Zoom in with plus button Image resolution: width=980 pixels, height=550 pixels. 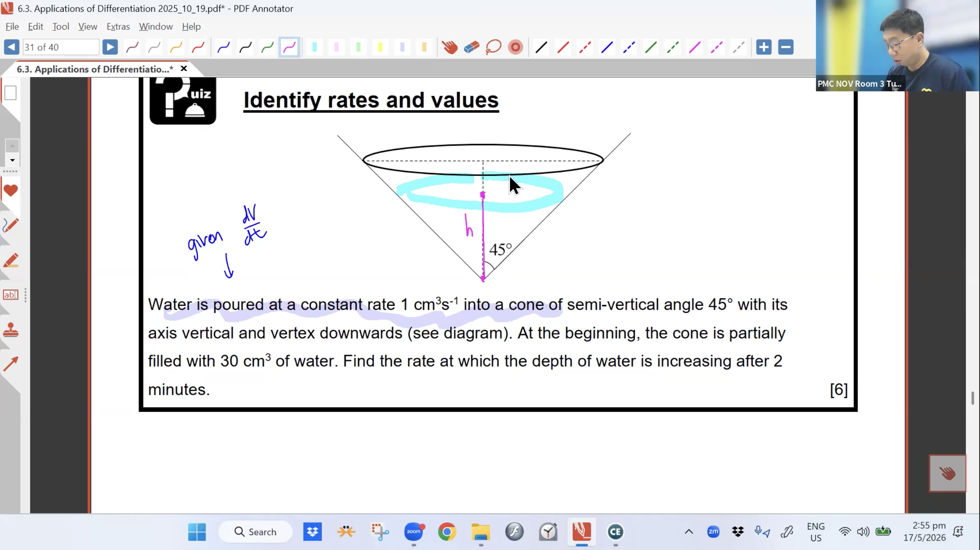764,47
